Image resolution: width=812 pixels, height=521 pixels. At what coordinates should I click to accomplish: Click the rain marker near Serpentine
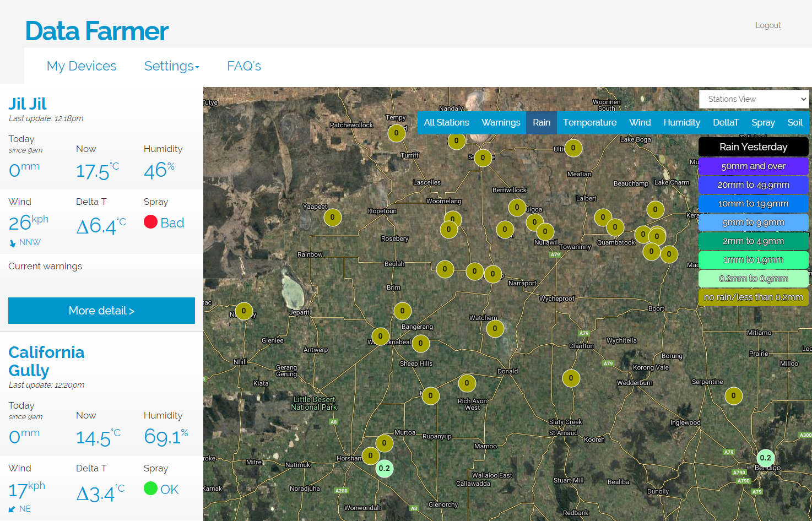pyautogui.click(x=733, y=395)
